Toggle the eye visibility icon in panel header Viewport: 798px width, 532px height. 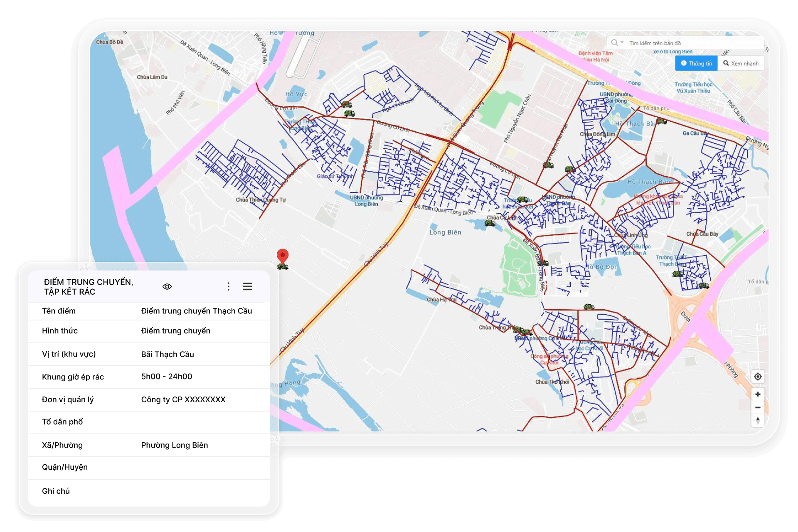(x=167, y=286)
